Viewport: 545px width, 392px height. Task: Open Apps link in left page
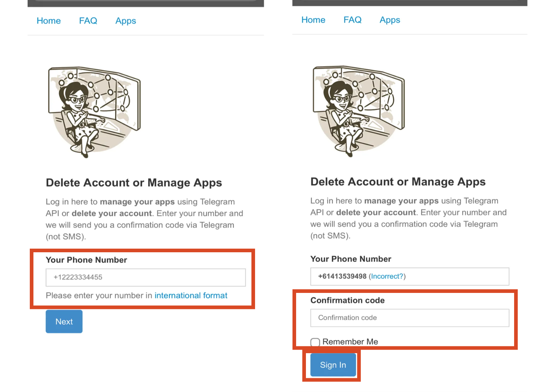[126, 21]
